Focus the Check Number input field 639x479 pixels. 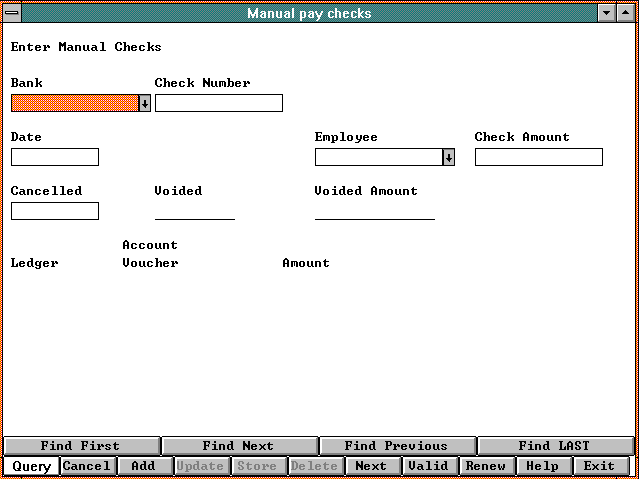[x=218, y=103]
